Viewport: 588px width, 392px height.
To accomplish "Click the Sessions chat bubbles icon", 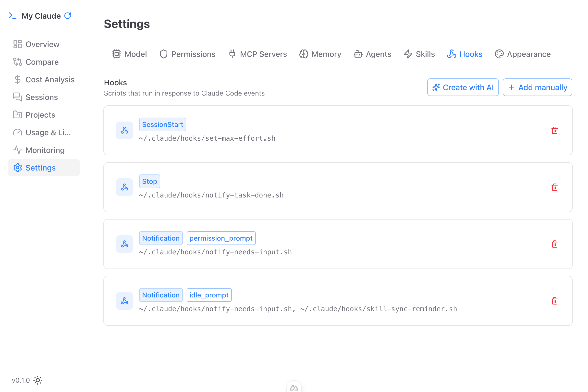I will point(17,97).
